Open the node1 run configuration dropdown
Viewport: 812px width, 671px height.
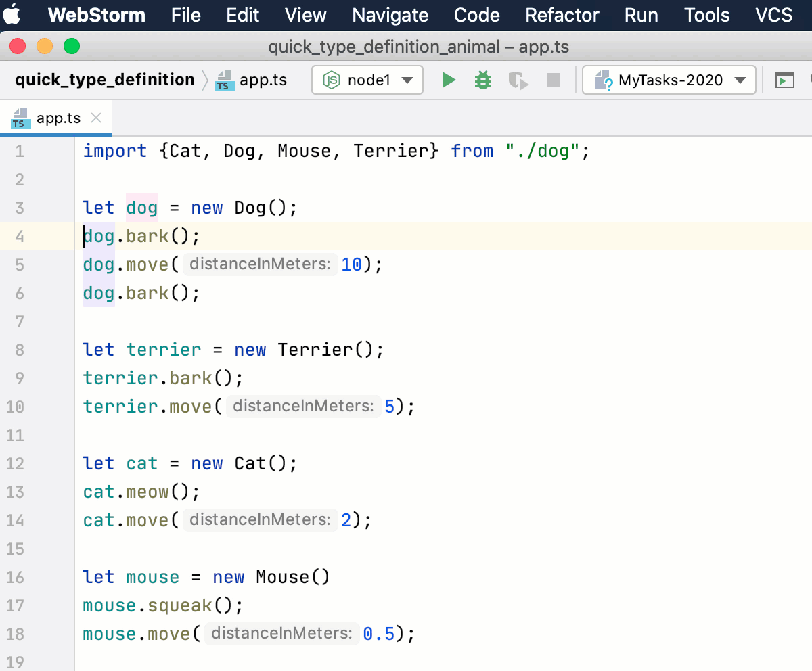[367, 80]
